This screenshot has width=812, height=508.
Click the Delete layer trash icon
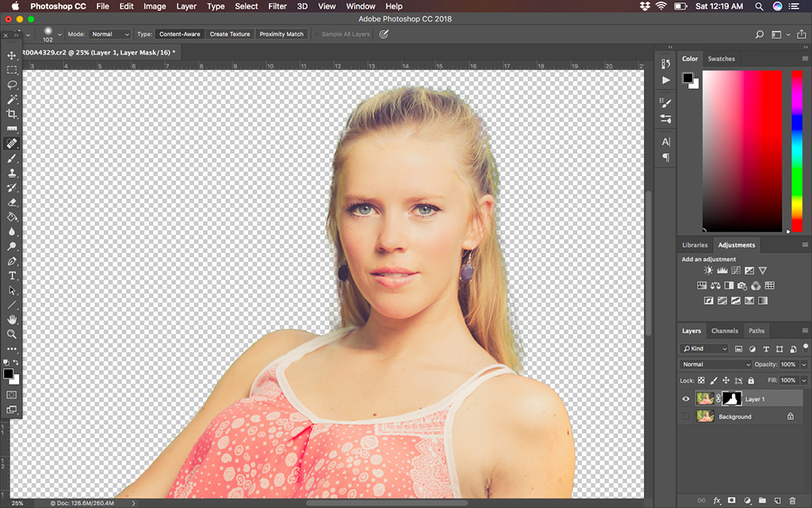click(792, 501)
